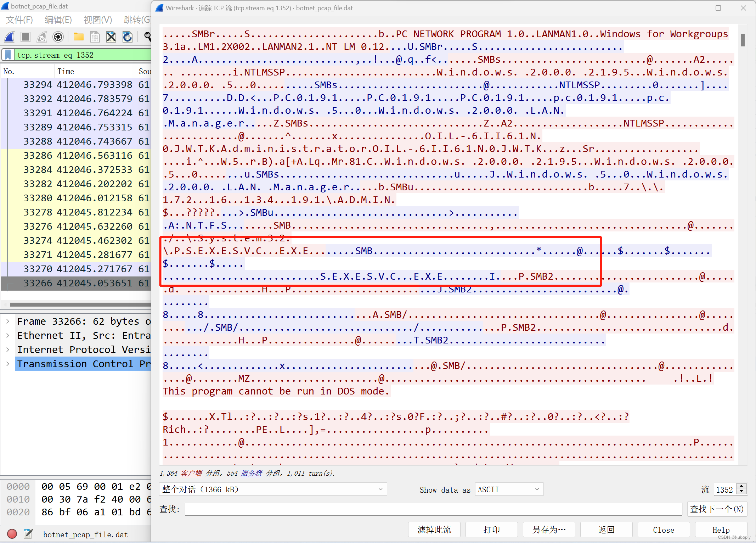Select packet row 33288

pyautogui.click(x=76, y=141)
